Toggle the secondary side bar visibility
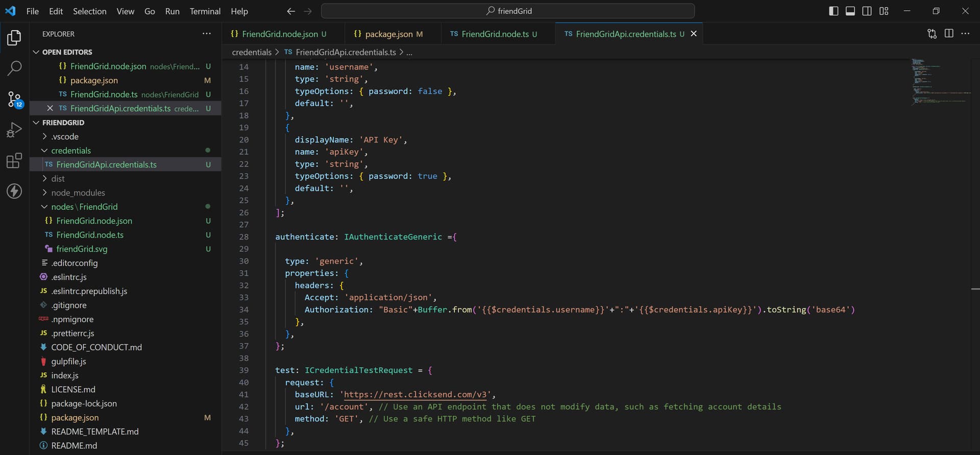Viewport: 980px width, 455px height. tap(867, 11)
